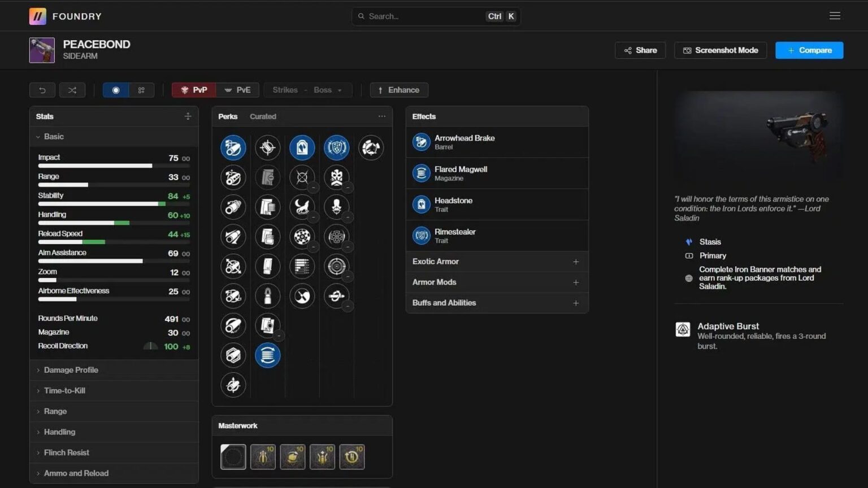The width and height of the screenshot is (868, 488).
Task: Click the crosshair pin icon on Stats panel
Action: (x=188, y=116)
